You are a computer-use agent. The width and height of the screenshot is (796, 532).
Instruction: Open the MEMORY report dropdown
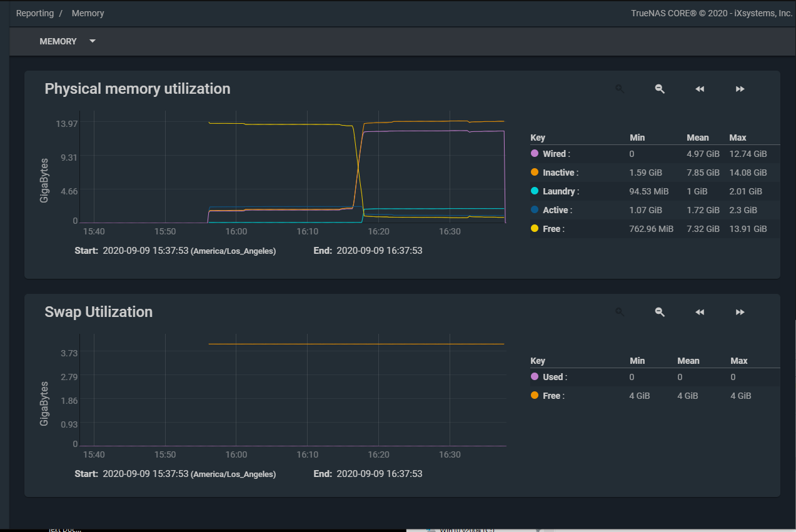(x=58, y=41)
